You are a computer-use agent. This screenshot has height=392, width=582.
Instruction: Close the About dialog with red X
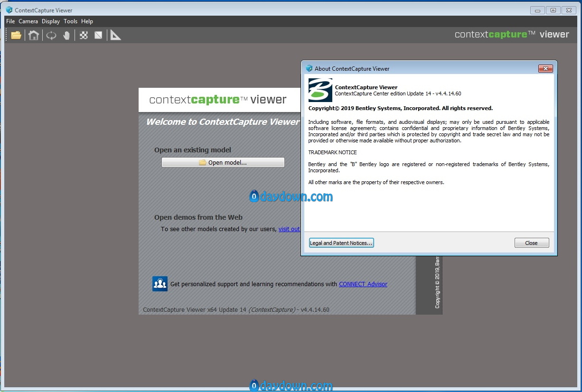pos(545,68)
